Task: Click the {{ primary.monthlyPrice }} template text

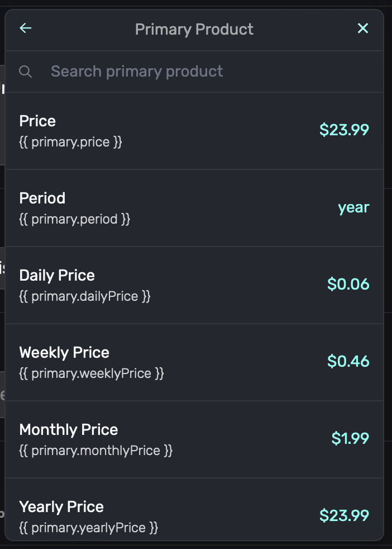Action: 95,451
